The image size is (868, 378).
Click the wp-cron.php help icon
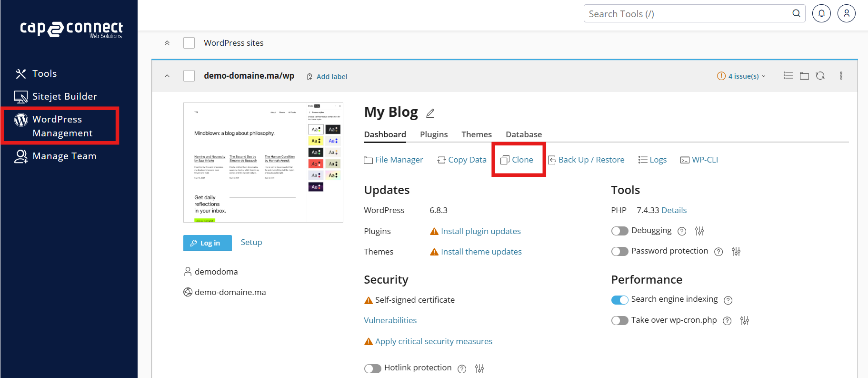pyautogui.click(x=727, y=321)
